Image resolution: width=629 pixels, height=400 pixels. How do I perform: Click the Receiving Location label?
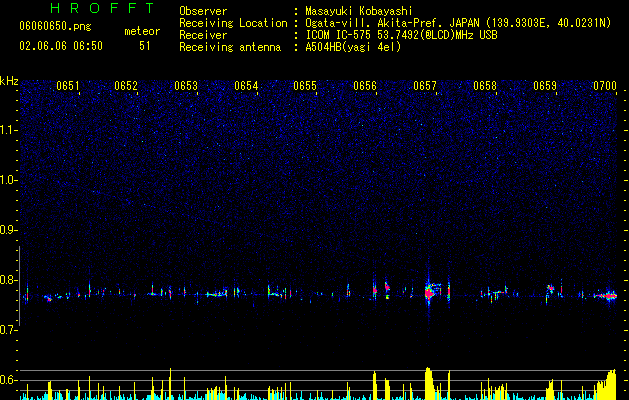pyautogui.click(x=233, y=23)
